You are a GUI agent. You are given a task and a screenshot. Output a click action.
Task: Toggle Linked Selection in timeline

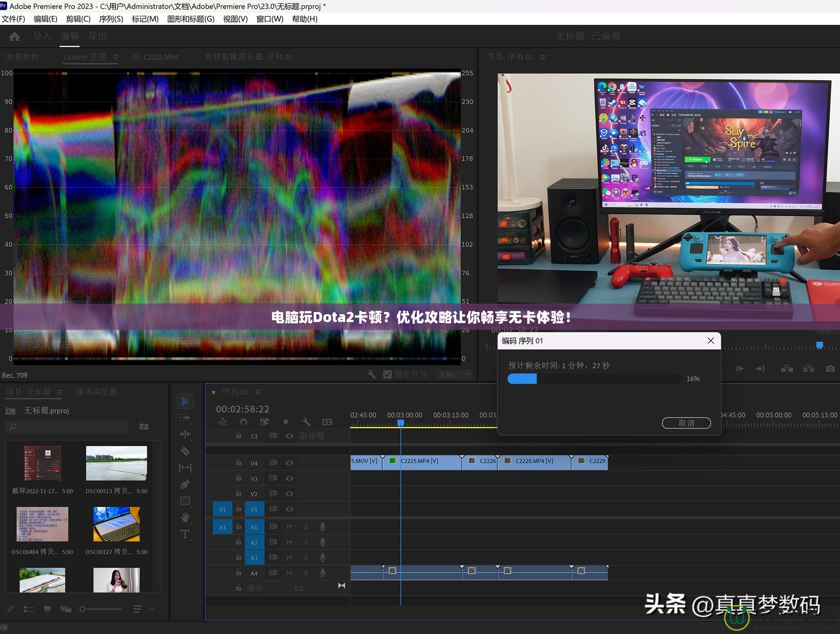[264, 422]
